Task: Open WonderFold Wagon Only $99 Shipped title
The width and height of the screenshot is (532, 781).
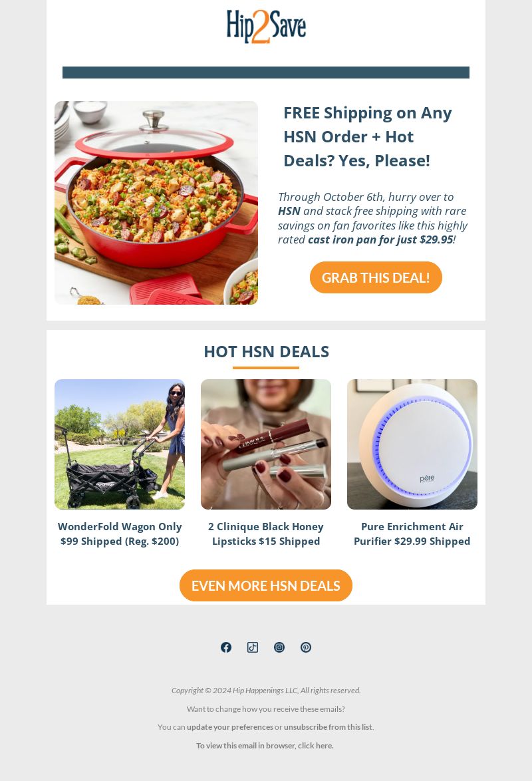Action: [120, 534]
